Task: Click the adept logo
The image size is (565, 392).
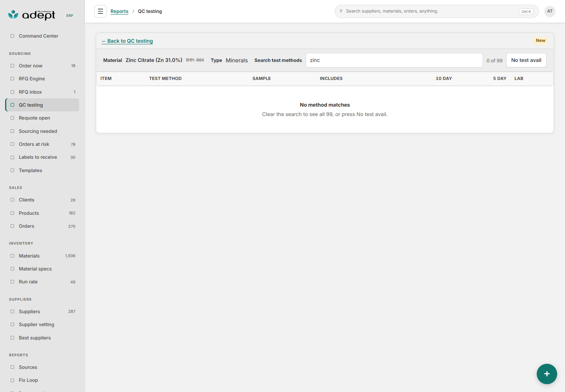Action: tap(32, 15)
